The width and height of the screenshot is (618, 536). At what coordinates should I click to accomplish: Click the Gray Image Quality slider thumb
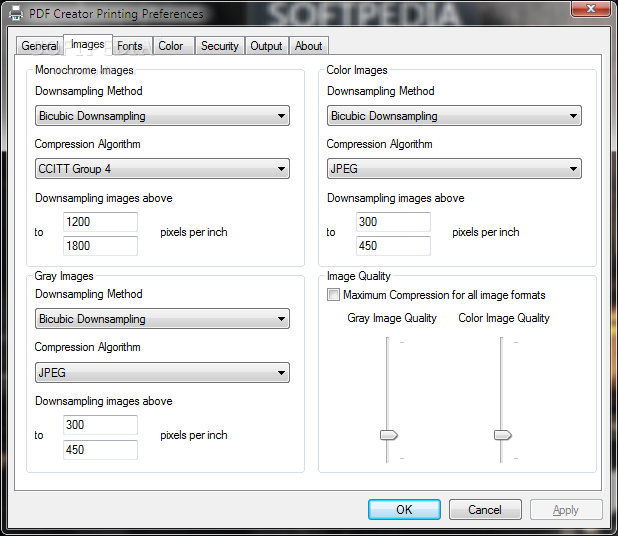point(389,435)
